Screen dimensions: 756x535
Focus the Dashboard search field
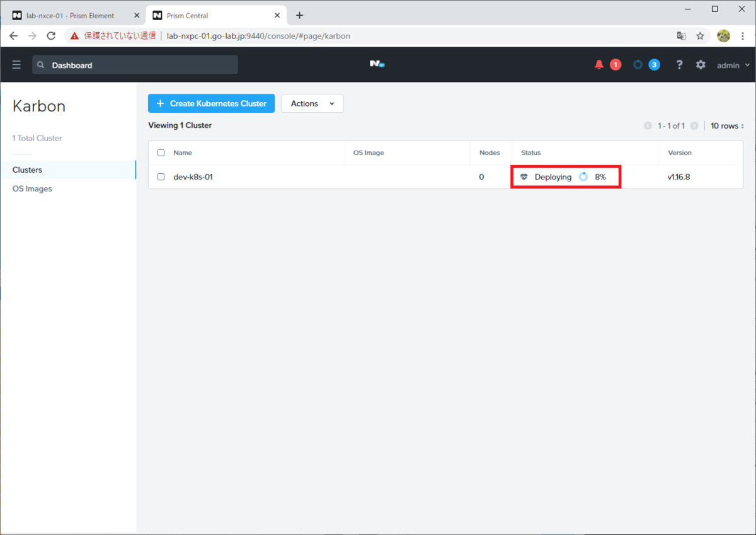point(135,65)
